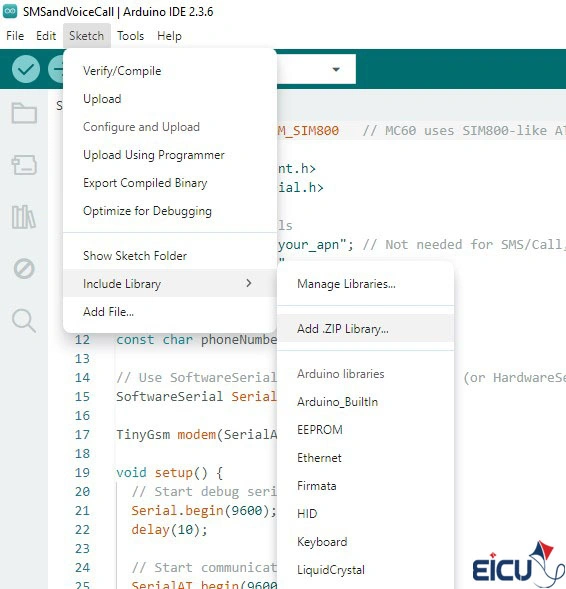Include the Arduino_BuiltIn library
Screen dimensions: 566x589
pyautogui.click(x=365, y=402)
